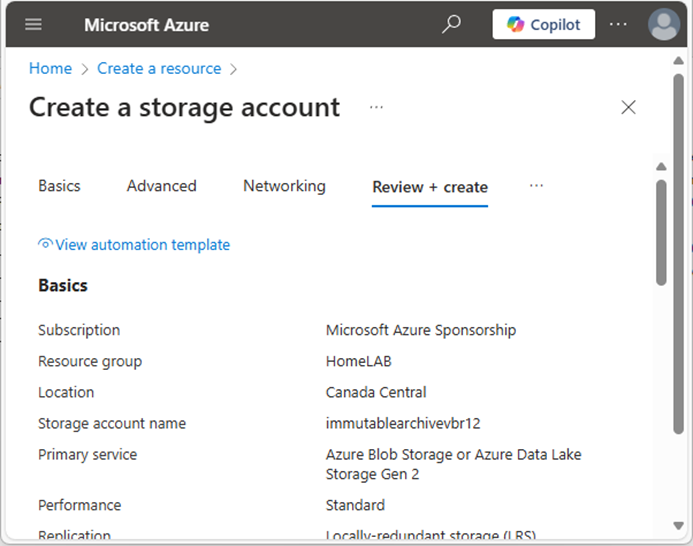
Task: Open the user account avatar
Action: pyautogui.click(x=663, y=24)
